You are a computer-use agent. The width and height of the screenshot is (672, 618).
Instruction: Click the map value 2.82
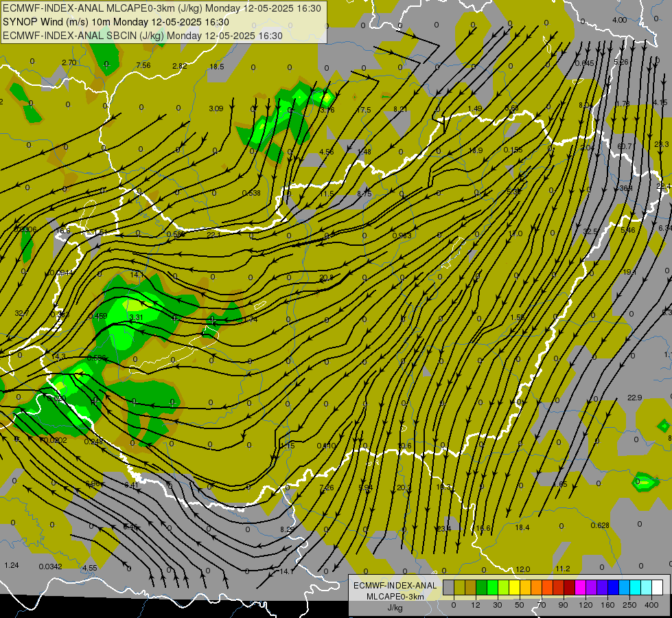click(x=180, y=66)
